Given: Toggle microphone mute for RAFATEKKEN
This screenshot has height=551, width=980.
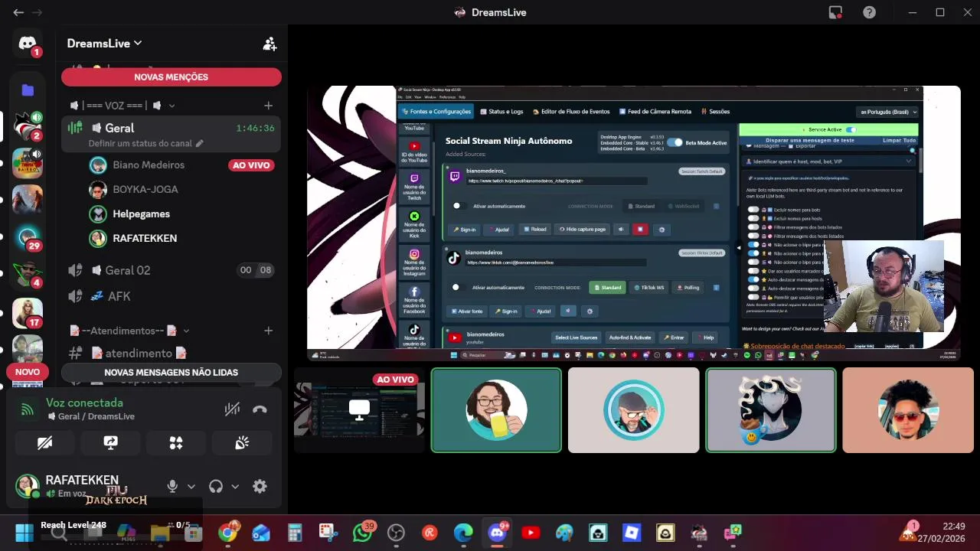Looking at the screenshot, I should pos(172,486).
